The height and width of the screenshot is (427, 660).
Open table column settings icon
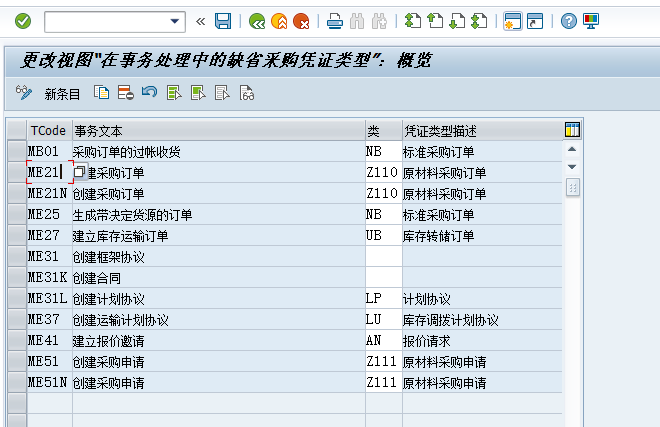tap(572, 130)
